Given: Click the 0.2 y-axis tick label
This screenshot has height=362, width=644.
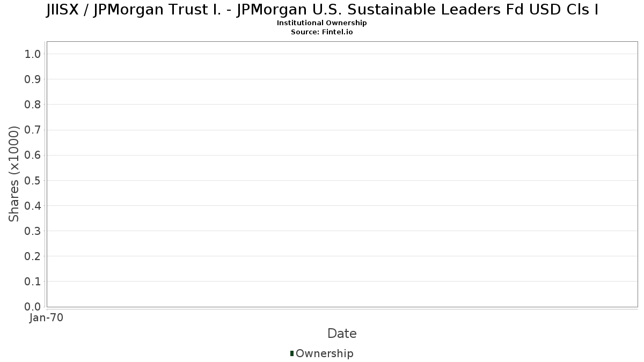Looking at the screenshot, I should (33, 256).
